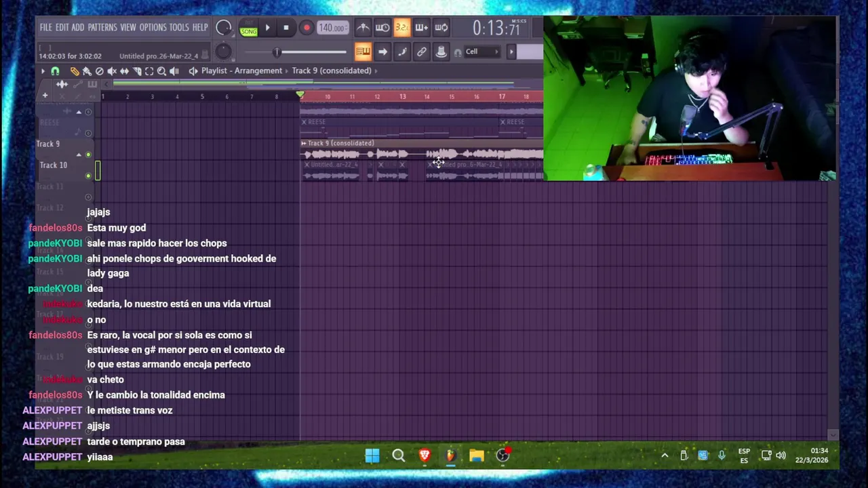
Task: Click the 140.000 tempo field
Action: 333,28
